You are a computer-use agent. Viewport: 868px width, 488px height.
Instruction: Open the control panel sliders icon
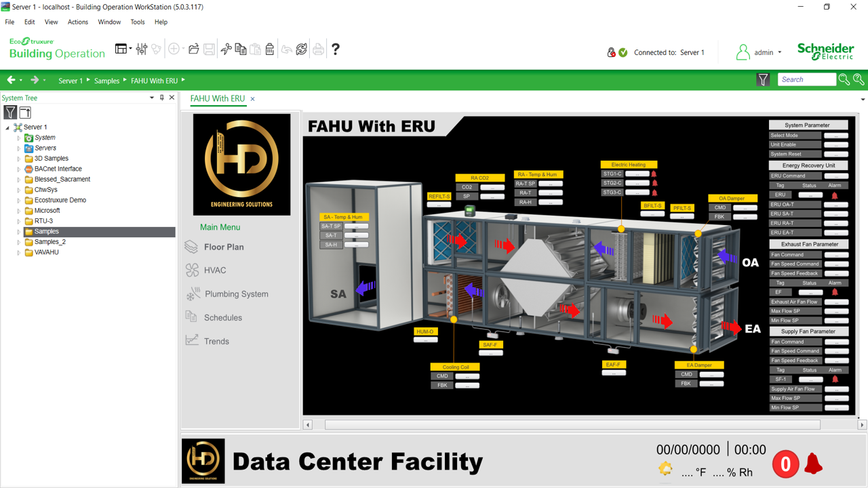142,49
